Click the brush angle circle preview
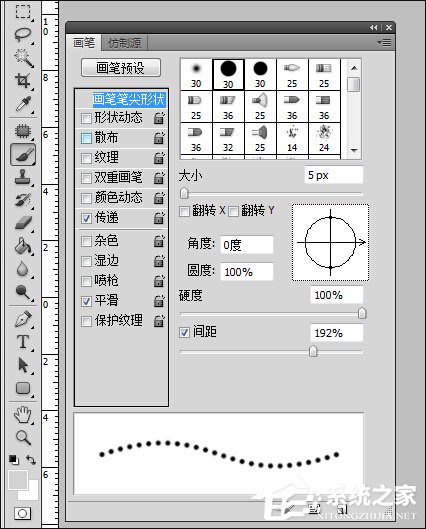 tap(331, 242)
